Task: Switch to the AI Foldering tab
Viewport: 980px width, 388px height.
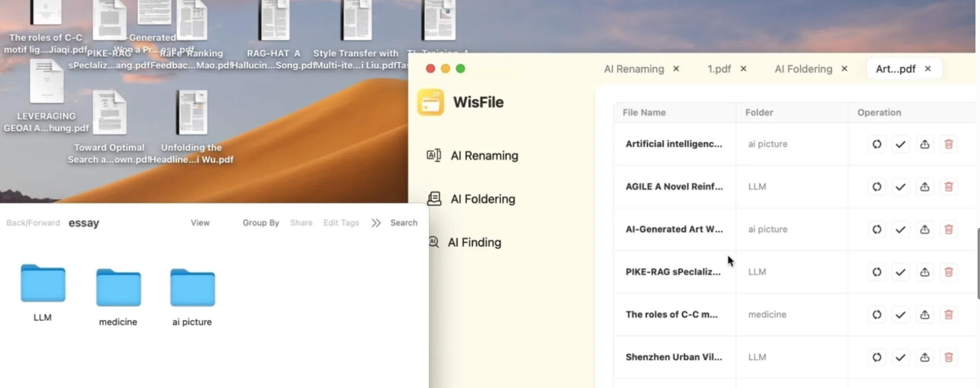Action: pos(803,69)
